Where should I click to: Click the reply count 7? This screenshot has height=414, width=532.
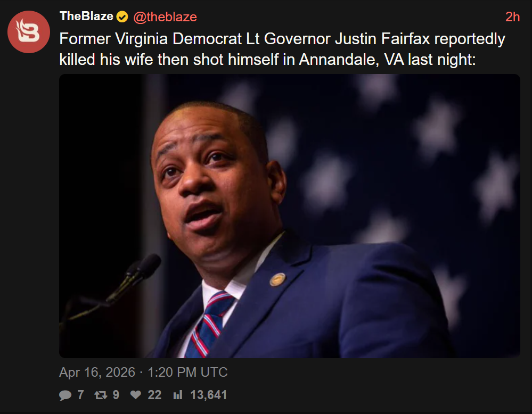pyautogui.click(x=81, y=395)
